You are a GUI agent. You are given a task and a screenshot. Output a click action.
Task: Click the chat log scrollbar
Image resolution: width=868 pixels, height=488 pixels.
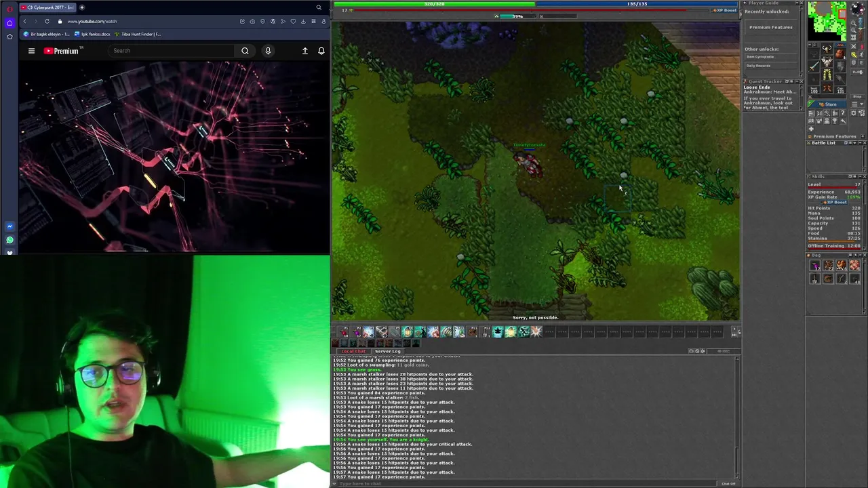click(737, 417)
